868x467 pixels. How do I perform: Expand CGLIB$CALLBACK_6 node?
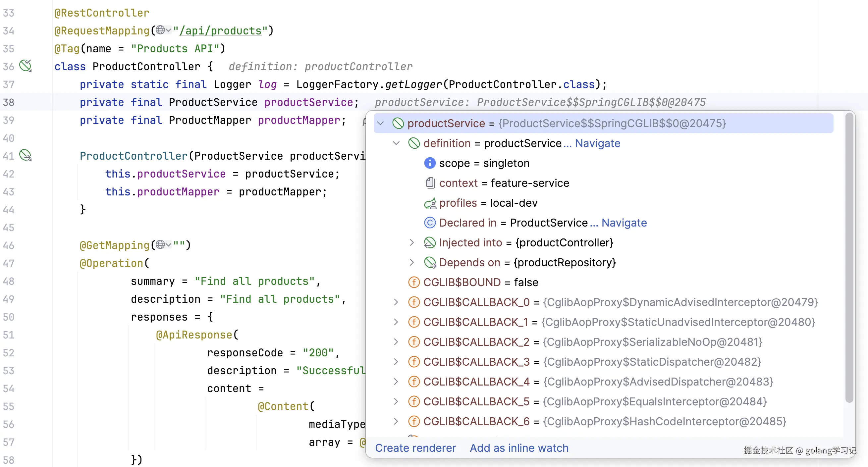pos(396,422)
